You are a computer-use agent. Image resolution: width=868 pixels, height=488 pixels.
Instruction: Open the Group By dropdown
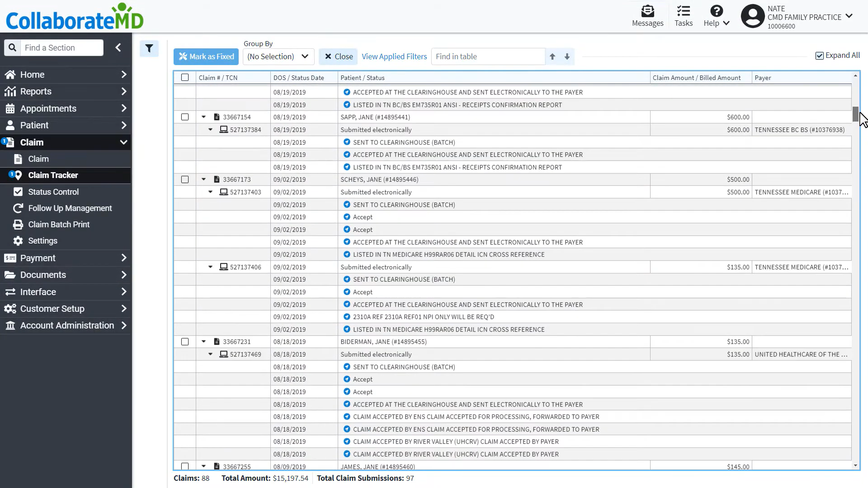click(278, 56)
